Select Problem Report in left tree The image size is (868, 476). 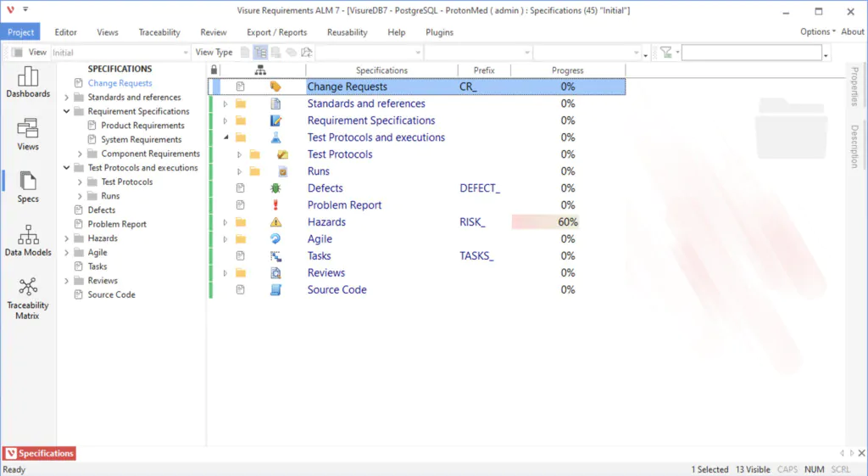point(117,224)
